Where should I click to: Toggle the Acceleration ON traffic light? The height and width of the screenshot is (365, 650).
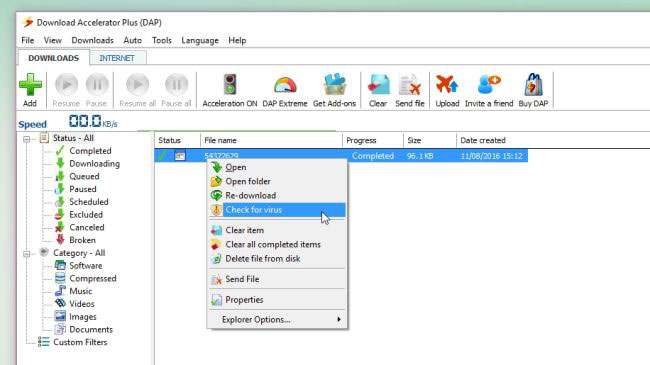tap(230, 85)
